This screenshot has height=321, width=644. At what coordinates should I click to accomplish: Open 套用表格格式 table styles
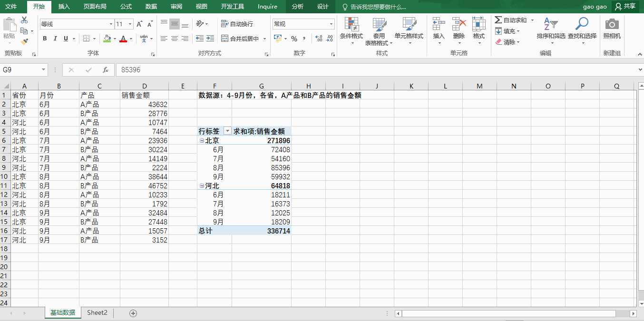(379, 31)
